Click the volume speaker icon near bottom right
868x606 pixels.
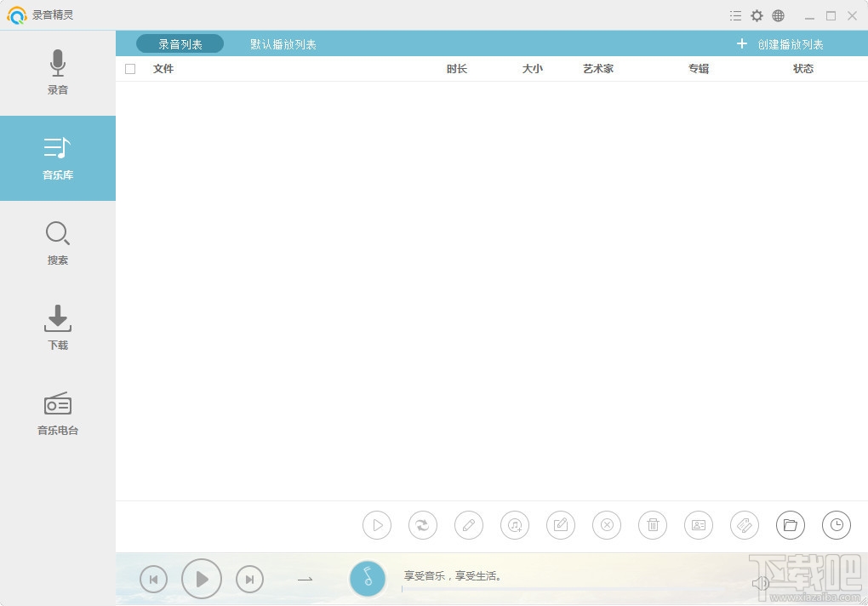tap(762, 584)
